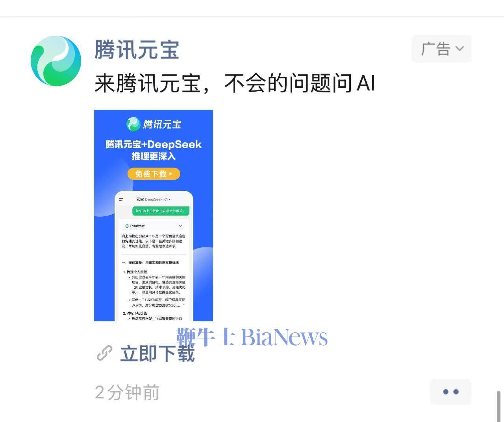Collapse the 已深度思考 chevron
This screenshot has width=504, height=422.
point(180,226)
